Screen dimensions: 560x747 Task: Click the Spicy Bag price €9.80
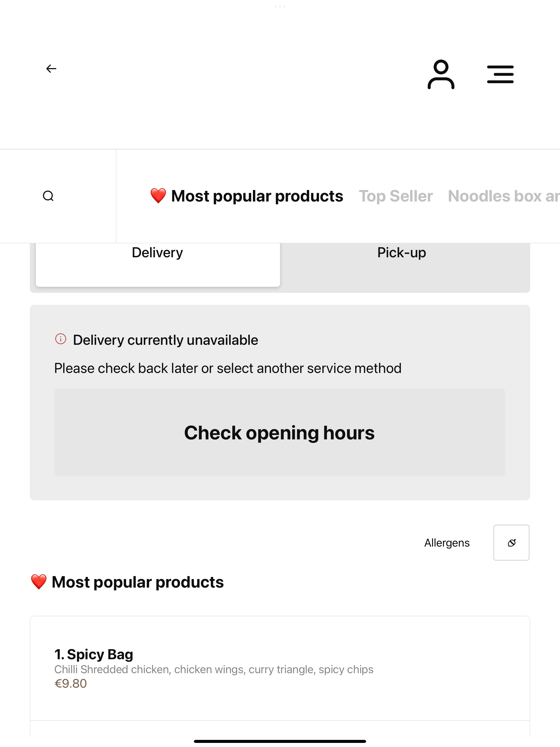[x=71, y=684]
